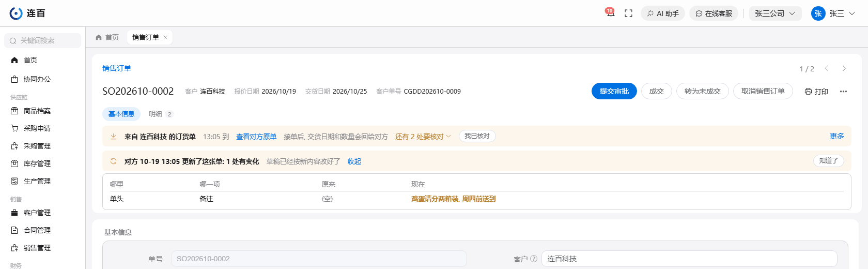Click the 销售订单 breadcrumb link
The image size is (868, 269).
coord(117,68)
